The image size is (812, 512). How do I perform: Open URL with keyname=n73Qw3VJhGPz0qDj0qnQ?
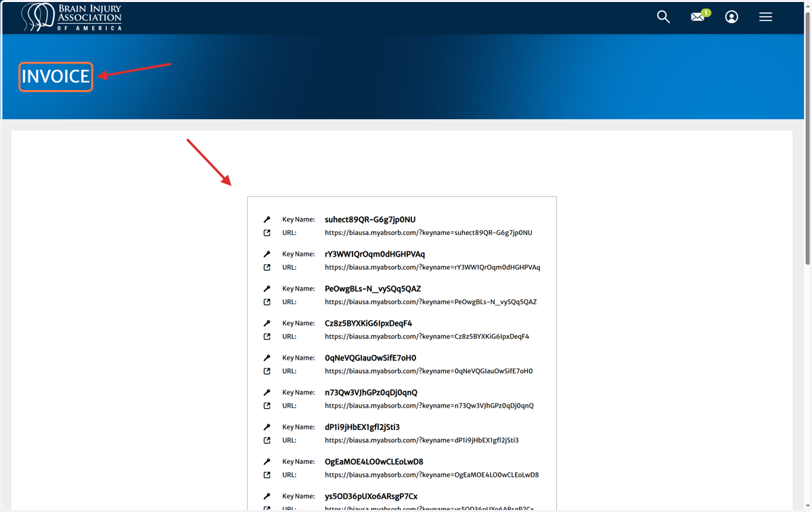click(x=429, y=406)
